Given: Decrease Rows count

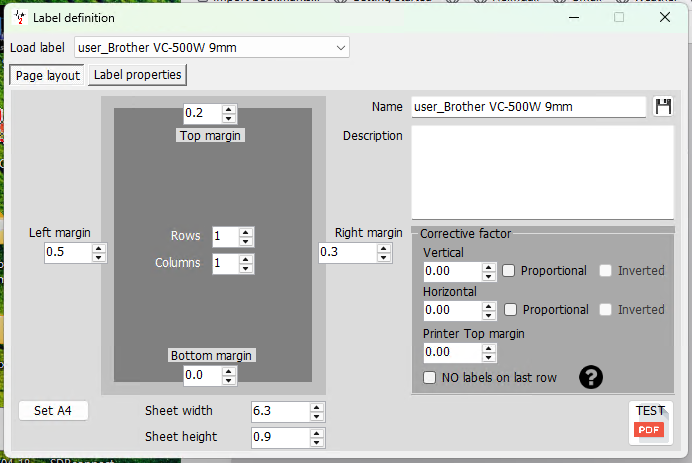Looking at the screenshot, I should (x=246, y=241).
